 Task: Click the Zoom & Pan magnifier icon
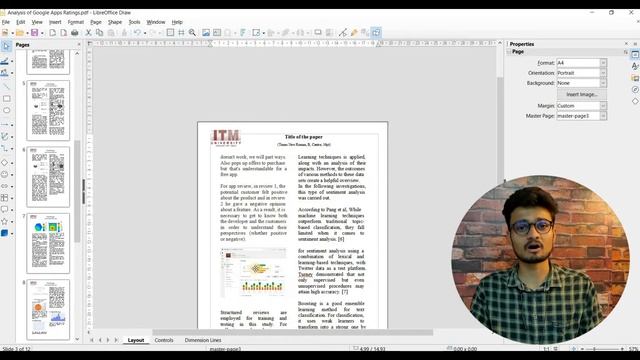(x=192, y=33)
